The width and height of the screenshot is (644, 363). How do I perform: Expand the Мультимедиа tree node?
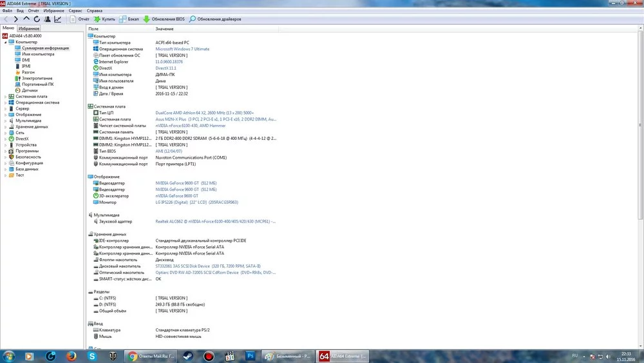(x=5, y=121)
